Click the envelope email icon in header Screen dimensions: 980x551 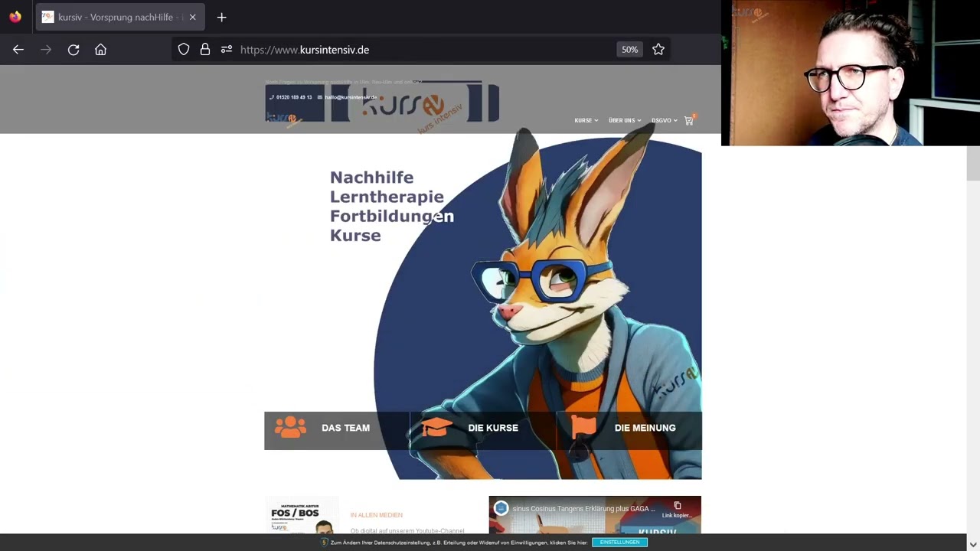pyautogui.click(x=320, y=97)
